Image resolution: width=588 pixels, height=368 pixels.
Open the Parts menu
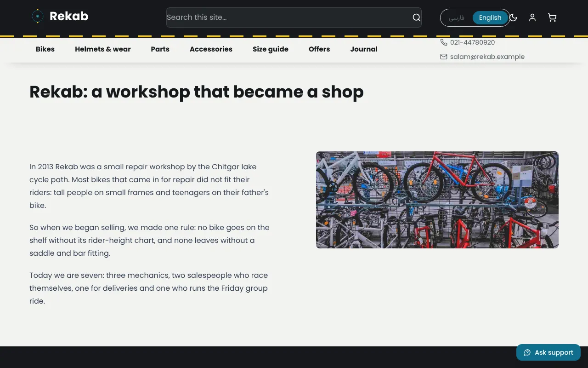click(160, 49)
